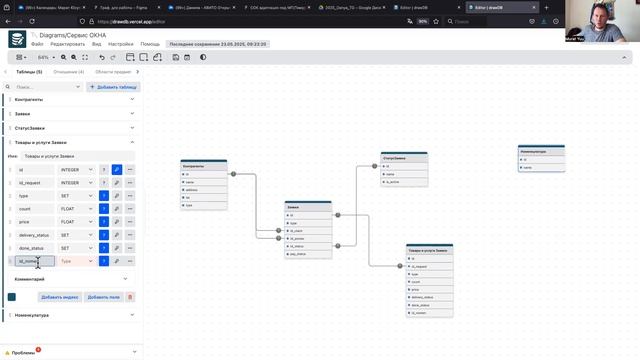Select the Таблицы (5) tab

pyautogui.click(x=29, y=72)
